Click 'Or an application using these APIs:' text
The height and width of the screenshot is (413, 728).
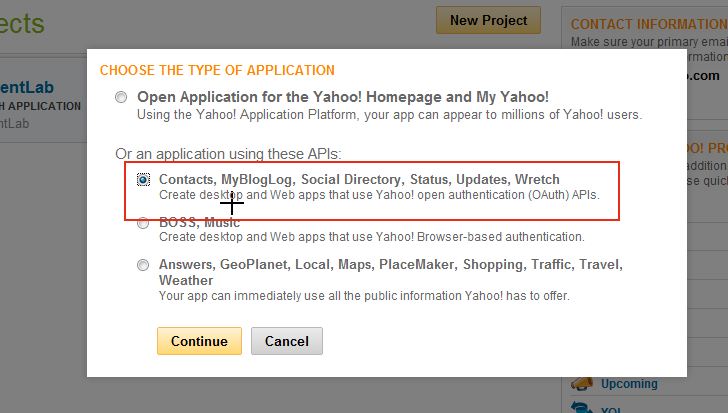pos(228,154)
